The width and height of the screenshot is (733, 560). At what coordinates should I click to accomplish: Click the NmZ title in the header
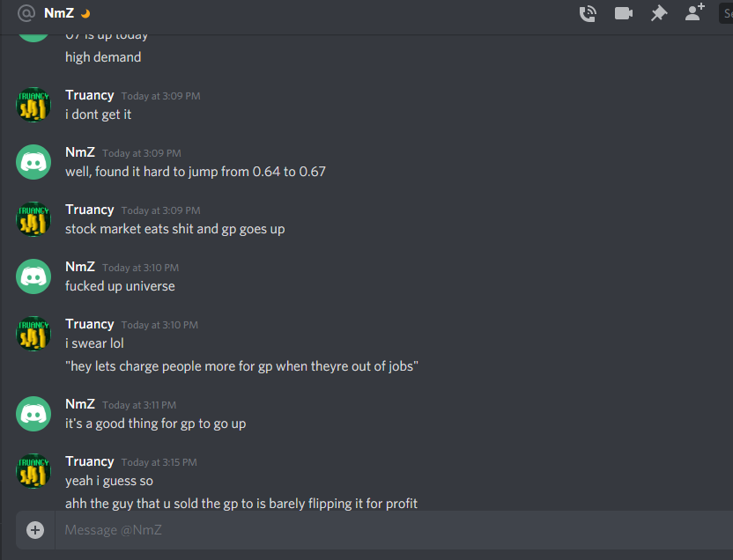[x=59, y=13]
